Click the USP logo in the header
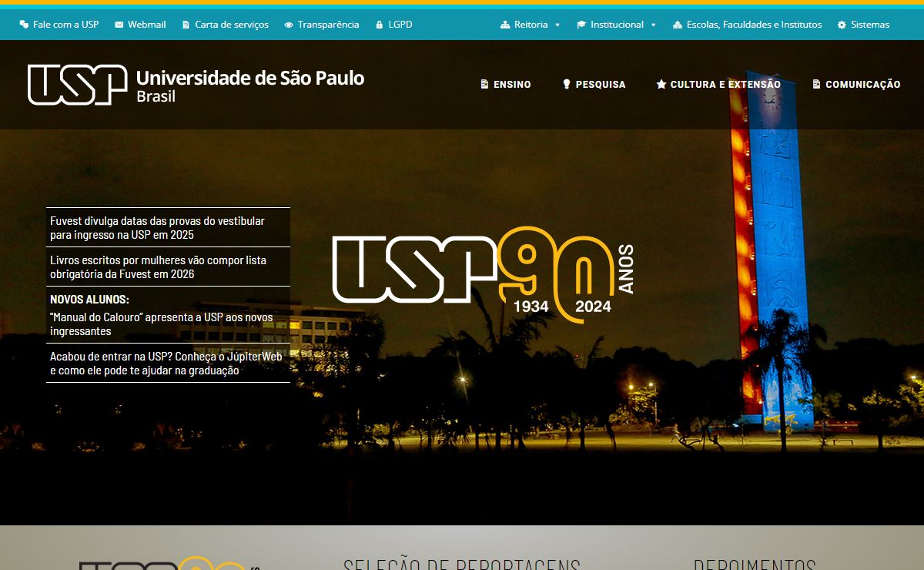 click(x=77, y=85)
